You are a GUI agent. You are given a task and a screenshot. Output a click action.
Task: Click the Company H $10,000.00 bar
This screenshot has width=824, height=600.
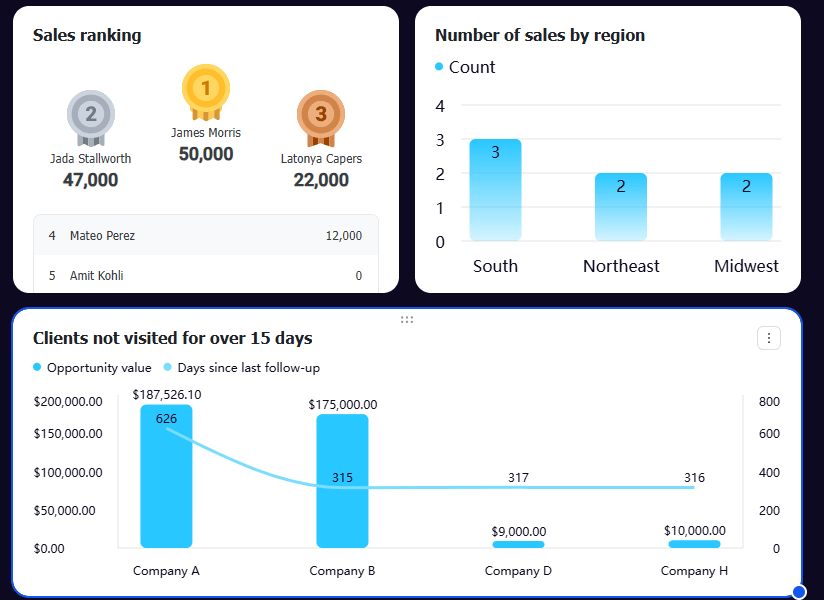694,544
